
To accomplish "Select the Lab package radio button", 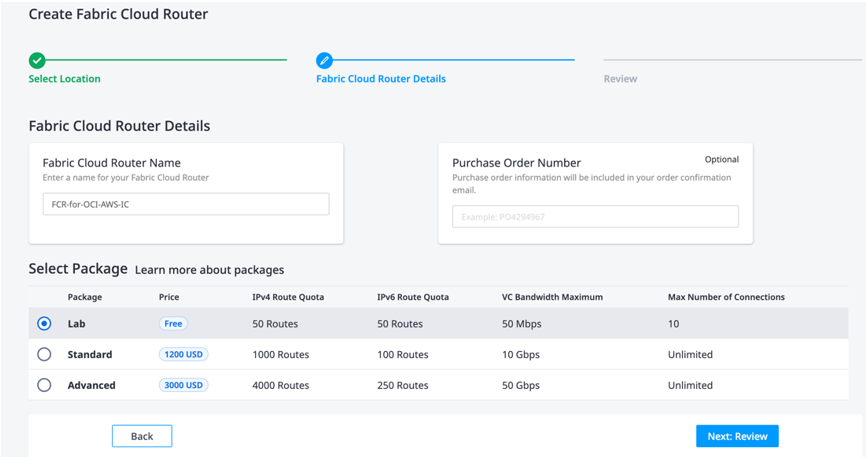I will pos(44,324).
